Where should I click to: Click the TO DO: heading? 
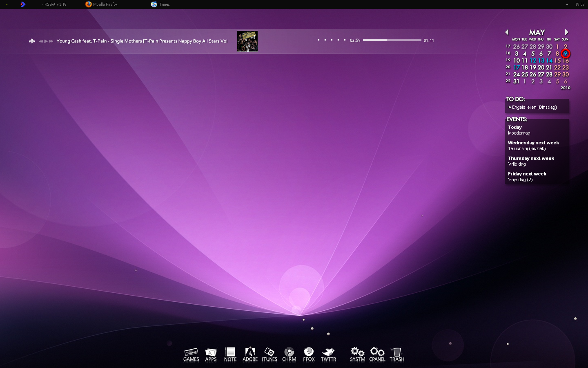tap(515, 99)
